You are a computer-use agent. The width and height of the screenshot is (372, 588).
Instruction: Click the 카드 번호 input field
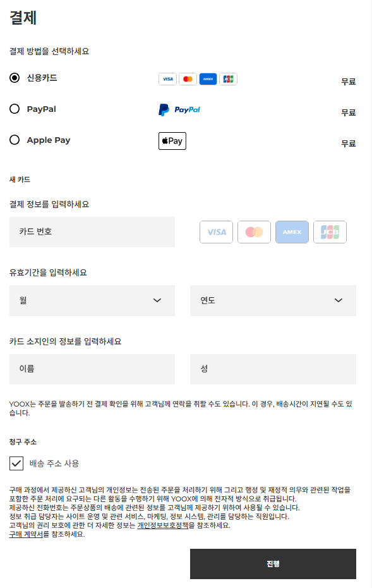pos(92,232)
